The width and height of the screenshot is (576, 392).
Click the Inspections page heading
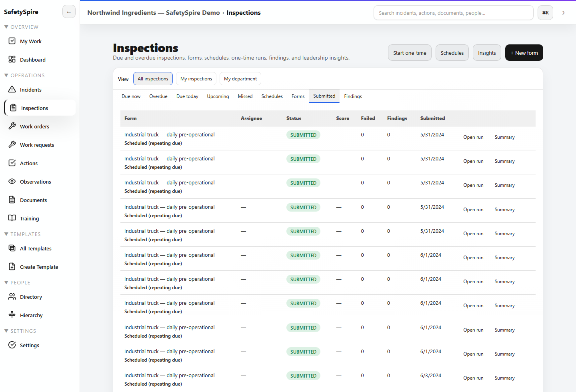[146, 48]
